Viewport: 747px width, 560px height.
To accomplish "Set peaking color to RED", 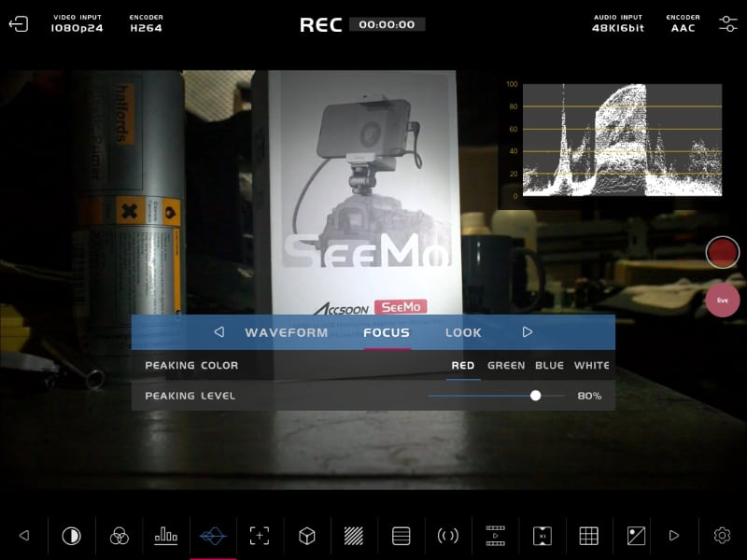I will click(x=462, y=365).
